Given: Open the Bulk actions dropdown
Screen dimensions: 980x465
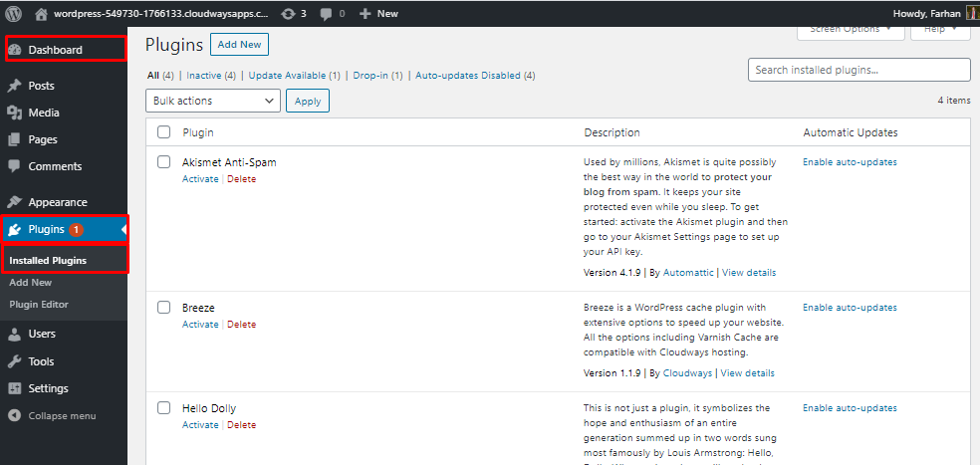Looking at the screenshot, I should click(213, 101).
